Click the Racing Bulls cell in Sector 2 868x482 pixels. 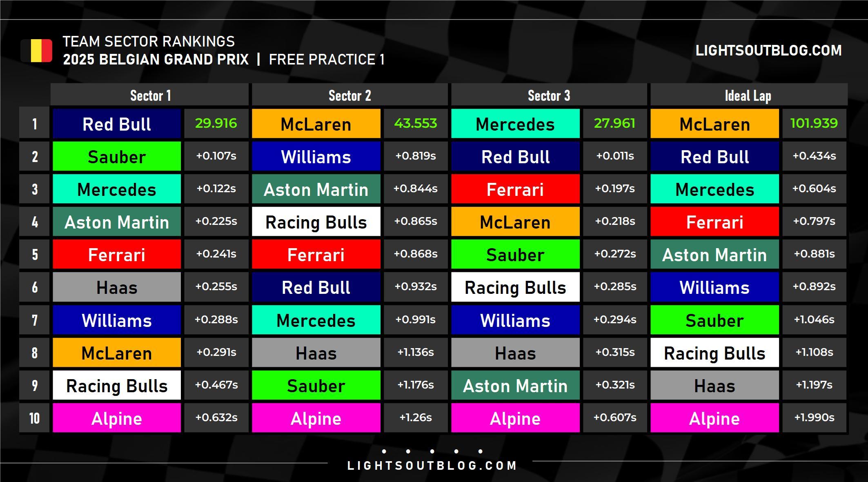point(316,222)
